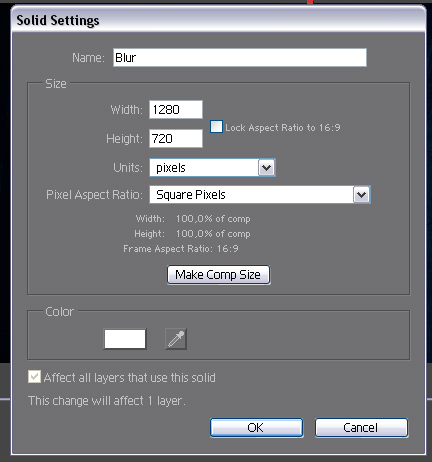
Task: Click the This change will affect 1 layer text
Action: tap(107, 401)
